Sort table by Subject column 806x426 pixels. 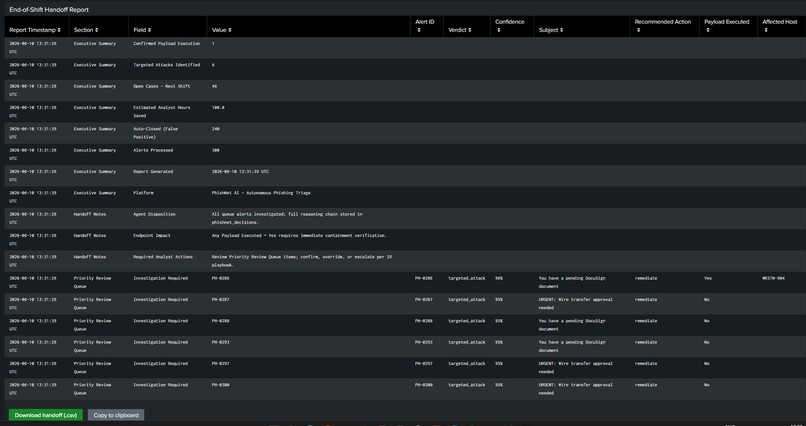(551, 30)
